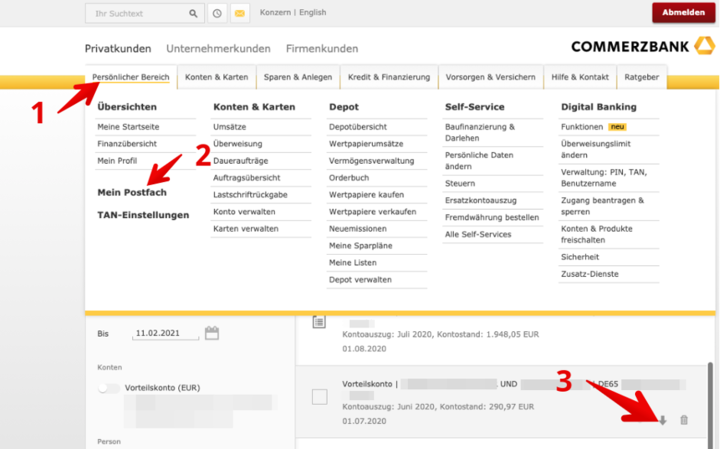This screenshot has width=720, height=449.
Task: Open Verwaltung: PIN, TAN, Benutzername
Action: click(x=604, y=178)
